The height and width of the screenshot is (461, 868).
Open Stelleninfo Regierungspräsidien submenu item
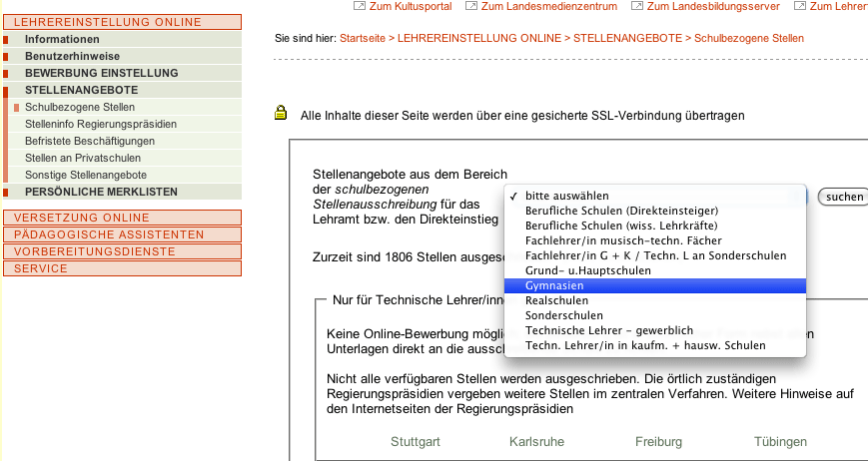point(101,124)
